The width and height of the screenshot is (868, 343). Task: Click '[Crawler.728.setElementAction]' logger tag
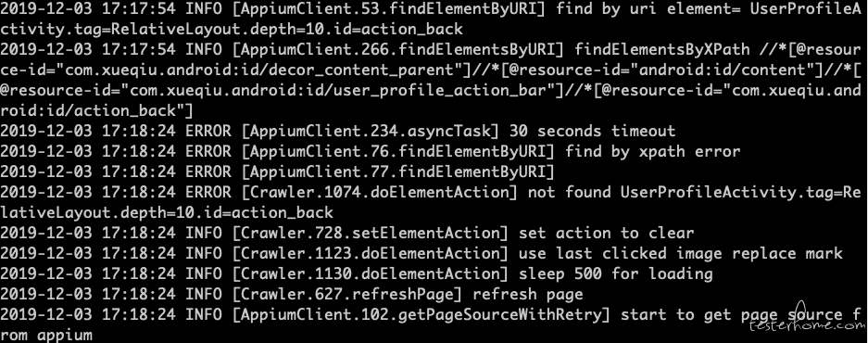tap(371, 234)
